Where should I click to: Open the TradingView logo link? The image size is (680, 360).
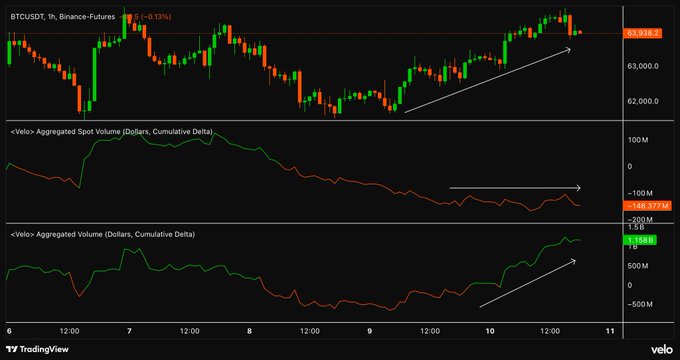point(37,349)
